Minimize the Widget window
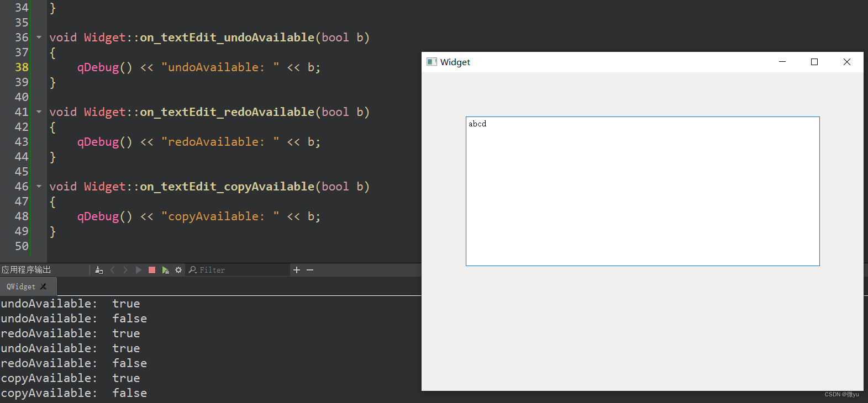 (x=782, y=62)
